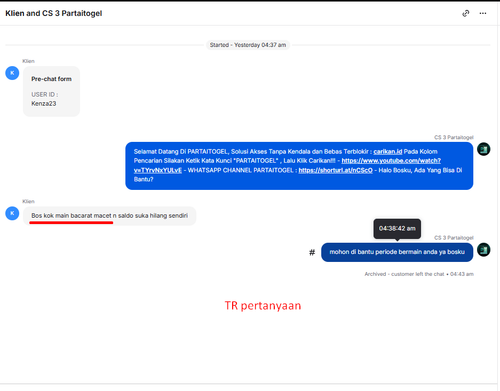Click the Klien avatar beside Pre-chat form
The height and width of the screenshot is (391, 500).
pos(12,73)
